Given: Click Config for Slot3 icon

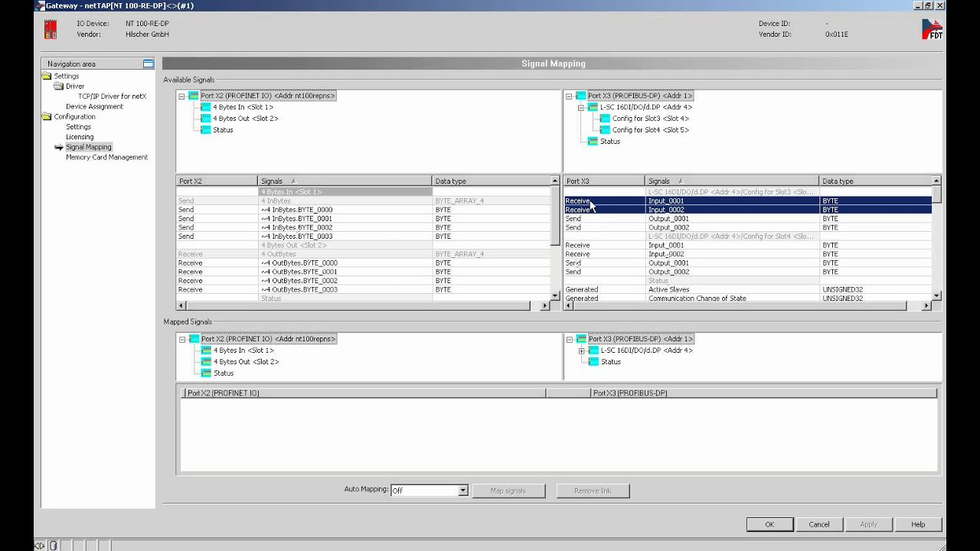Looking at the screenshot, I should click(x=606, y=119).
